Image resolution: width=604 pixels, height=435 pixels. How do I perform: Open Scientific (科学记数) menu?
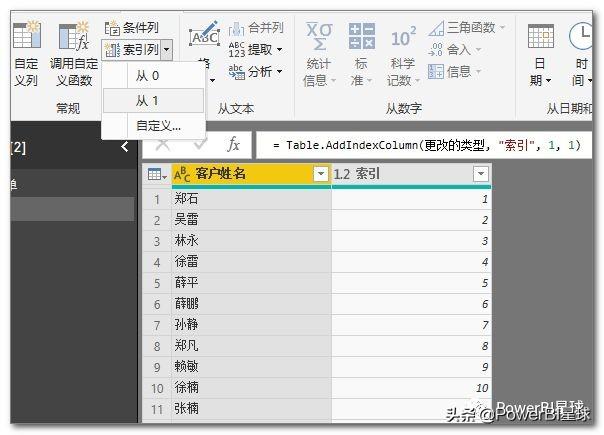click(403, 55)
